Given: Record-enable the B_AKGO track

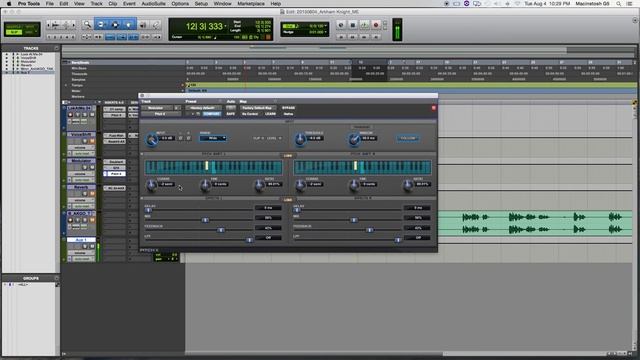Looking at the screenshot, I should 70,220.
